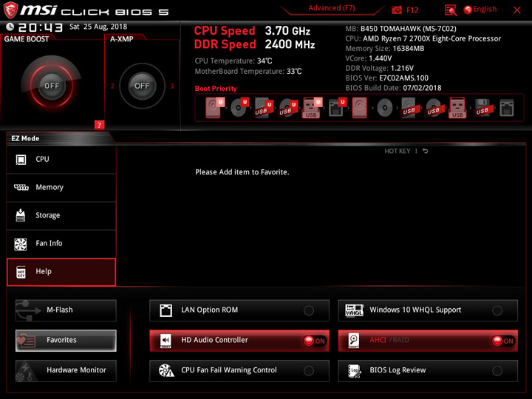Screen dimensions: 532x399
Task: Click the date Sat 25 Aug, 2018
Action: point(98,27)
